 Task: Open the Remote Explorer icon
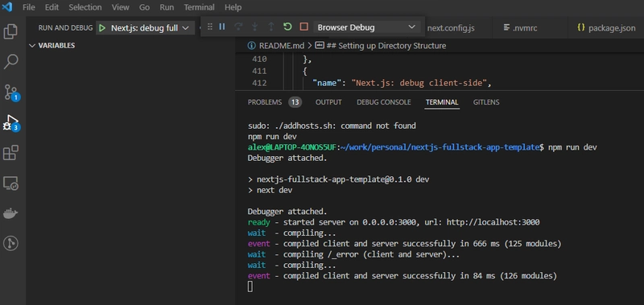click(10, 183)
